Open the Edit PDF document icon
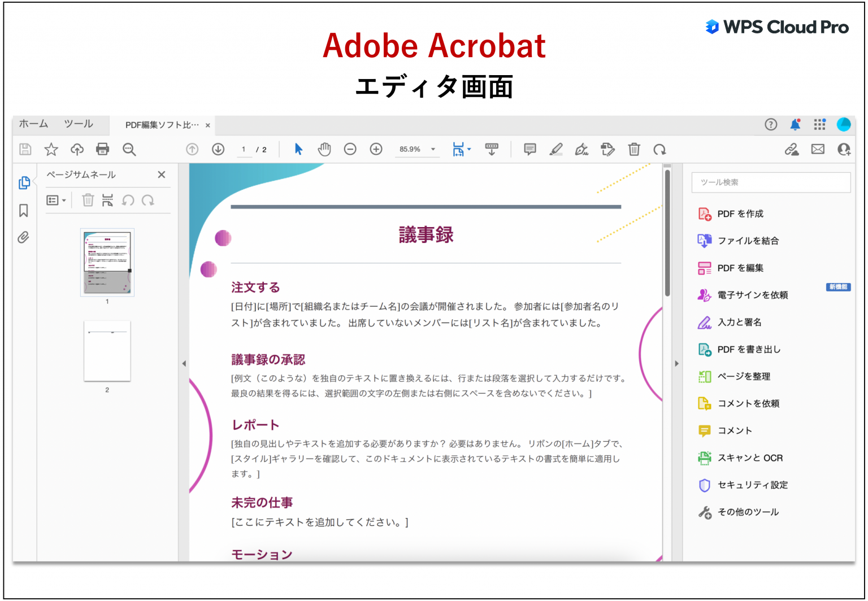 coord(607,149)
